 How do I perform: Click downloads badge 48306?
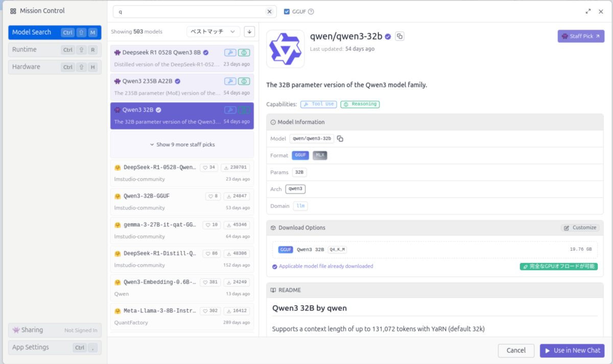[237, 253]
